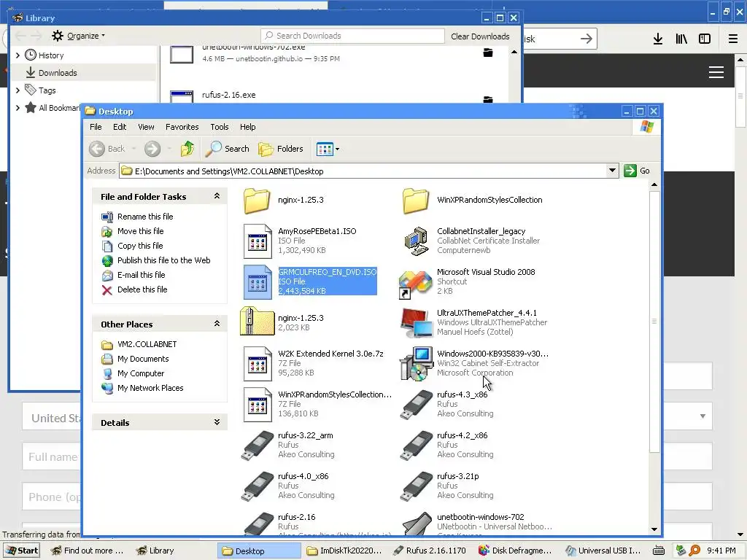Open browser Downloads arrow icon

658,39
